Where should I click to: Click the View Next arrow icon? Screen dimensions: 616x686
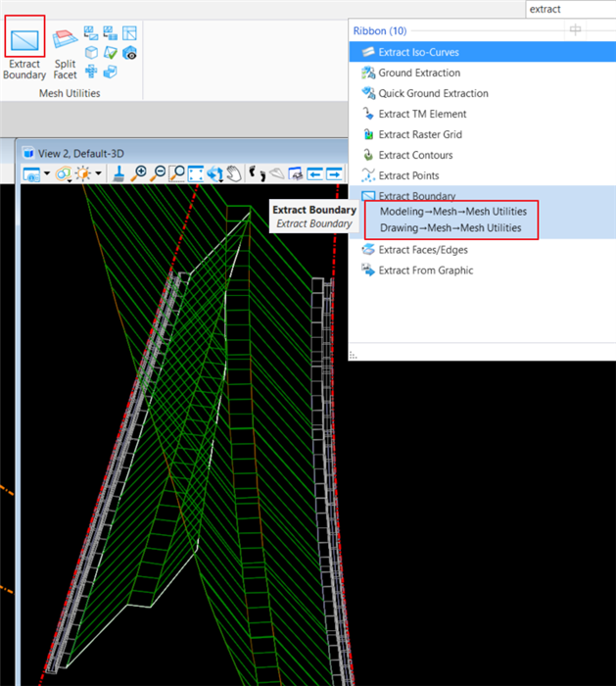pyautogui.click(x=335, y=174)
